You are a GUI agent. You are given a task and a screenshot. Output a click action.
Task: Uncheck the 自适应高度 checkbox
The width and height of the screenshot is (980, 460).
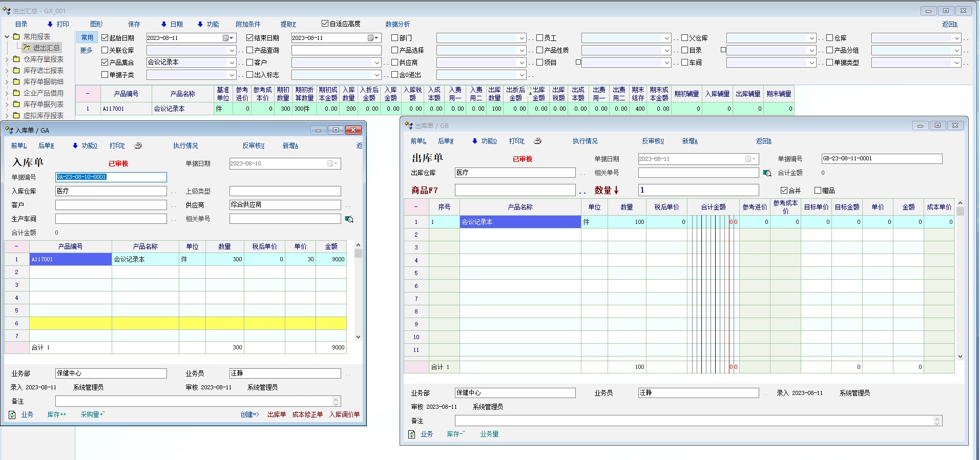(x=325, y=24)
